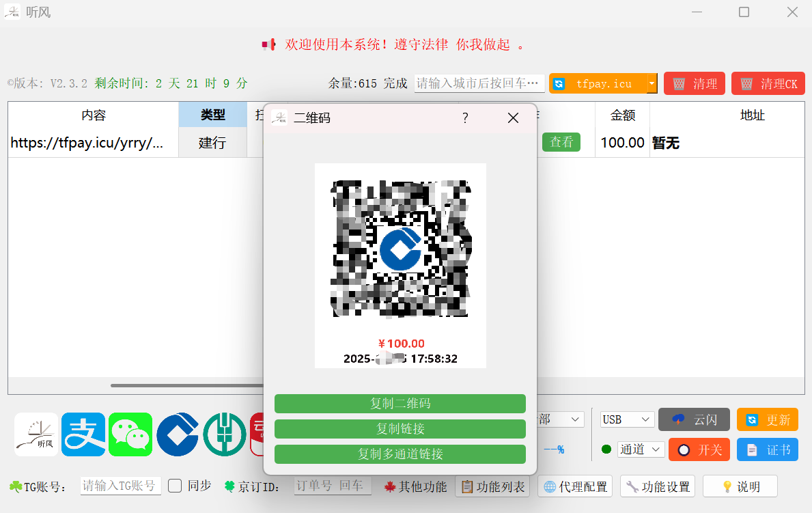Click the 云闪 cloud button
The width and height of the screenshot is (812, 513).
(x=694, y=419)
